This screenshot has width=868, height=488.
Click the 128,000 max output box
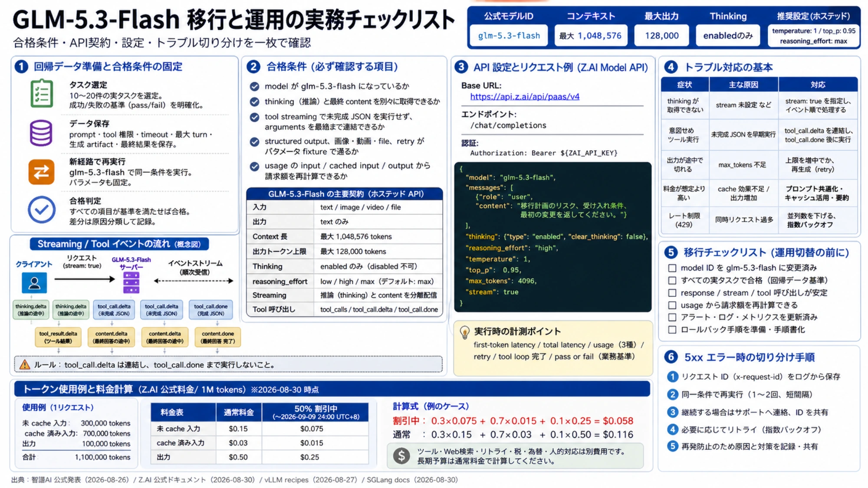(661, 36)
